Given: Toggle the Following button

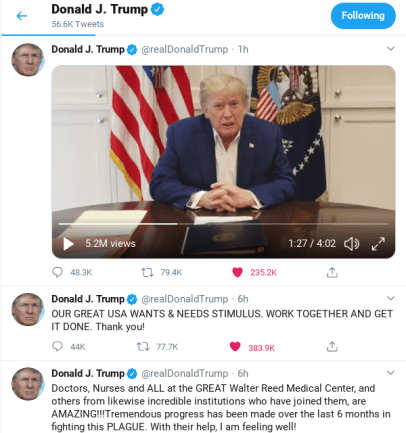Looking at the screenshot, I should (363, 16).
